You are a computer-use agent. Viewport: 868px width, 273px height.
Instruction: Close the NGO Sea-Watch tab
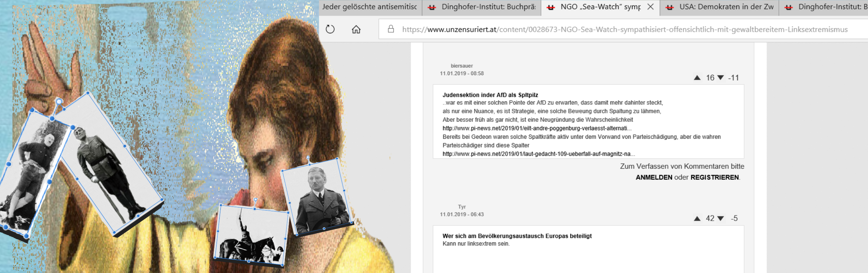[x=650, y=7]
